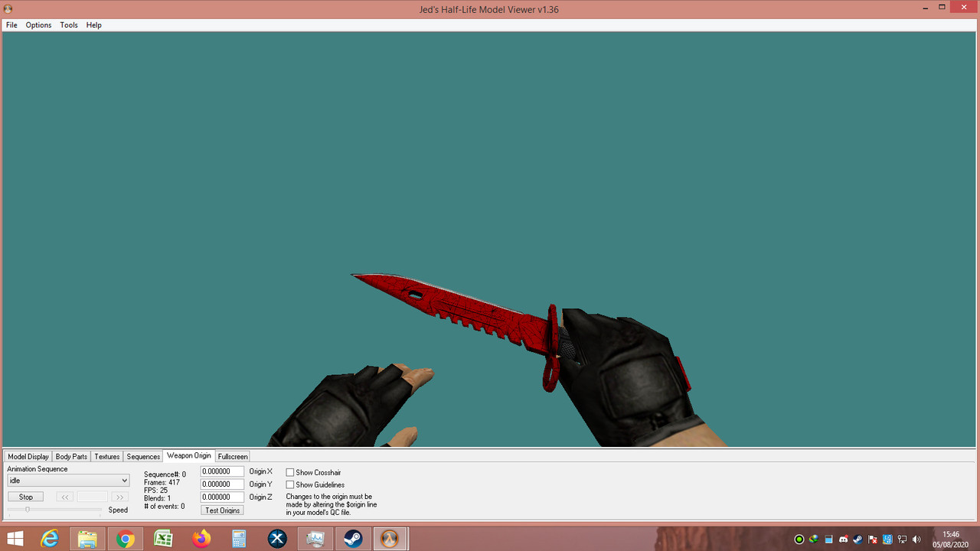The image size is (980, 551).
Task: Select the Weapon Origin tab
Action: click(x=189, y=456)
